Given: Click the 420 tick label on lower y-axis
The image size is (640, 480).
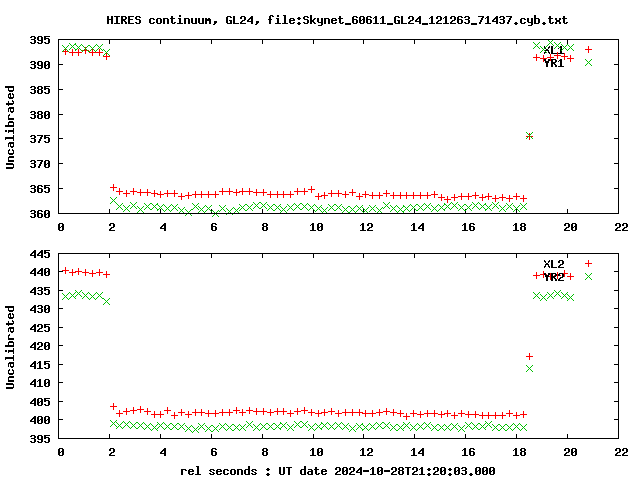Looking at the screenshot, I should tap(40, 346).
